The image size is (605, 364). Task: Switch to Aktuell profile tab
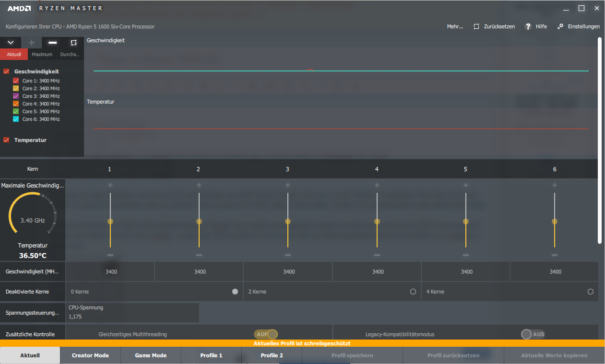click(x=30, y=355)
